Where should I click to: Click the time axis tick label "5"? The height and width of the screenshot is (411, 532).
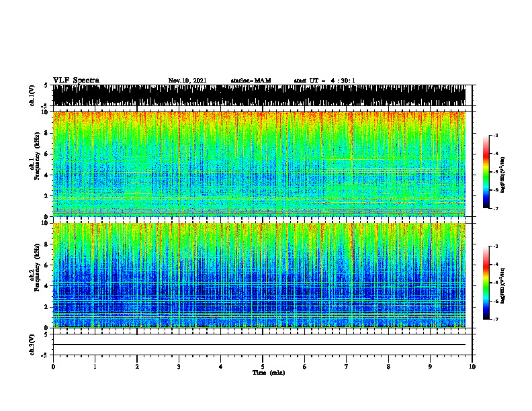tap(263, 367)
